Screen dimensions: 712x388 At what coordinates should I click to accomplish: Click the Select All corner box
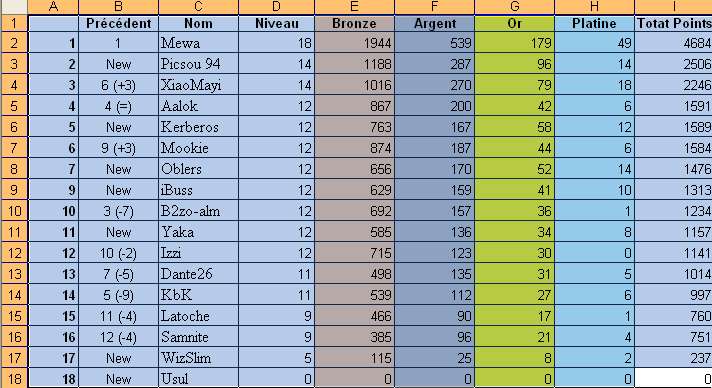pos(14,7)
